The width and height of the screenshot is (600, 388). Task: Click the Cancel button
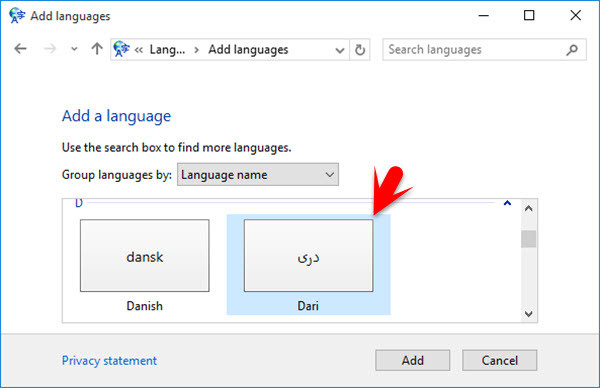click(x=499, y=360)
